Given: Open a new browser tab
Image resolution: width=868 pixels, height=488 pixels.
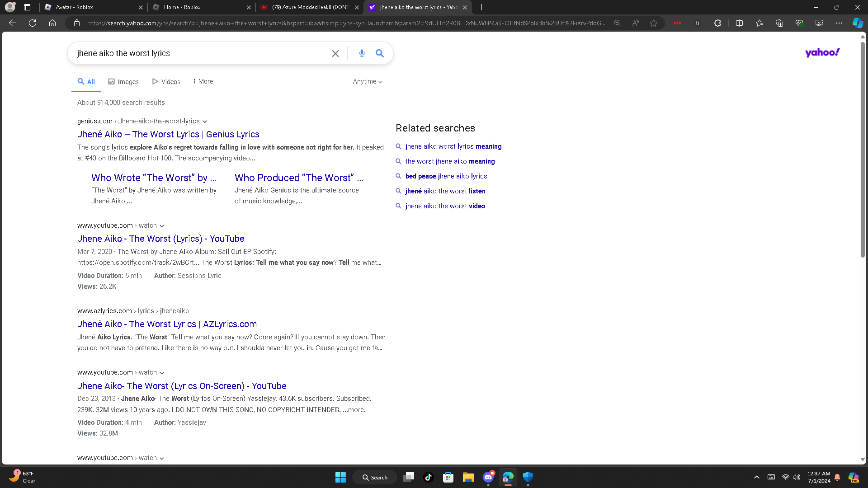Looking at the screenshot, I should [482, 7].
